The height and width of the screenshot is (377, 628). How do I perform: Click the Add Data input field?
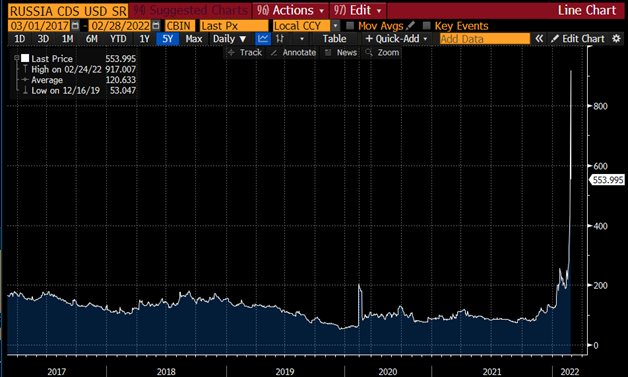(x=485, y=39)
